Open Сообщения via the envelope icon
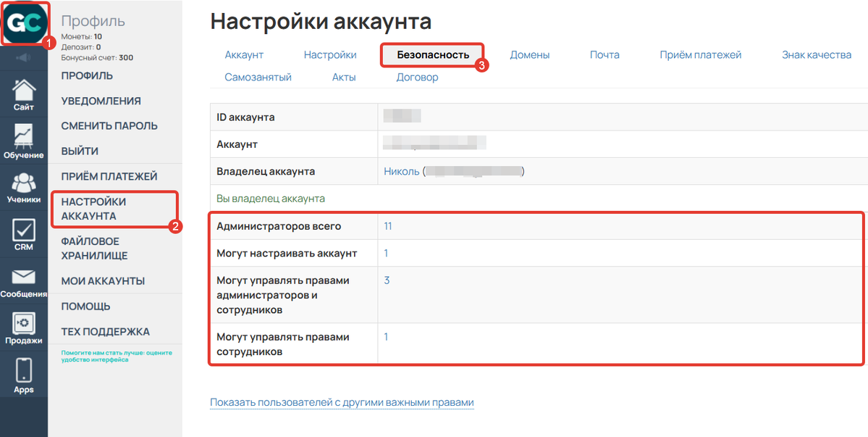Screen dimensions: 868x437 23,279
